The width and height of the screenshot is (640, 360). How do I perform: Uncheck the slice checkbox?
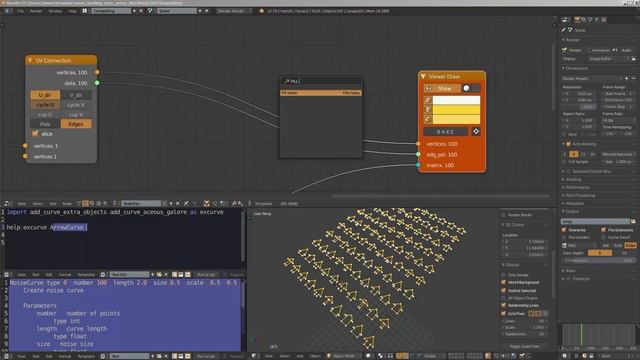tap(35, 133)
